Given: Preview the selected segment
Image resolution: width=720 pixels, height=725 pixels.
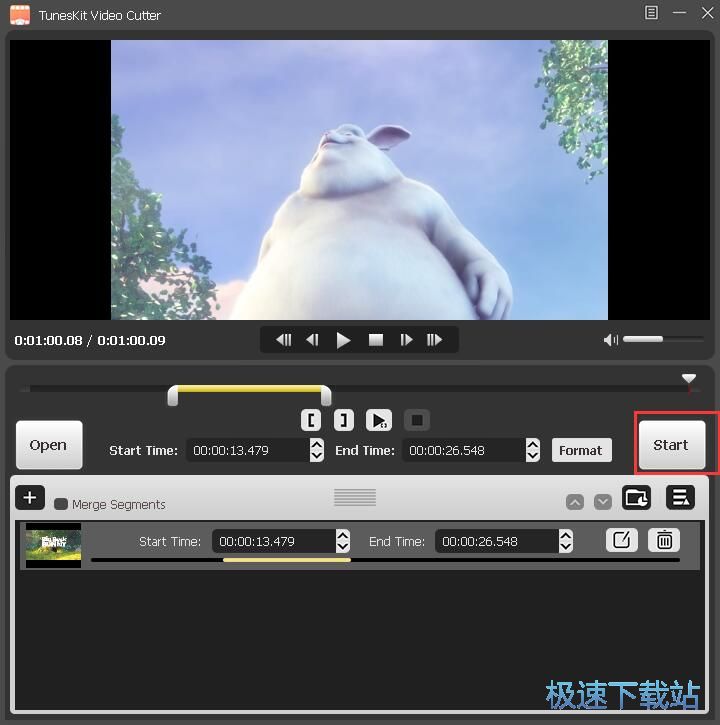Looking at the screenshot, I should (x=379, y=420).
